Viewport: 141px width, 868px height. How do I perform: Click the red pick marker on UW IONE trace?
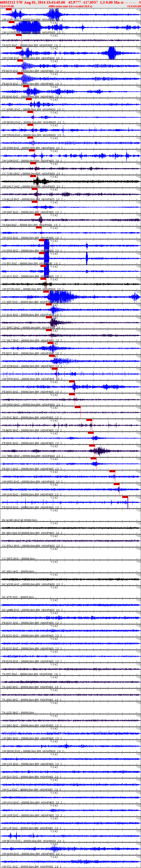point(19,47)
